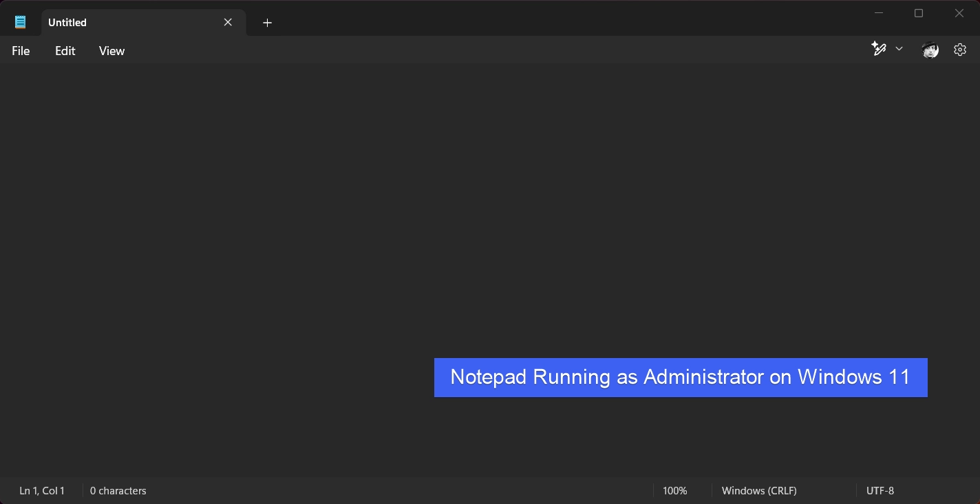Viewport: 980px width, 504px height.
Task: Maximize the Notepad window
Action: [x=919, y=13]
